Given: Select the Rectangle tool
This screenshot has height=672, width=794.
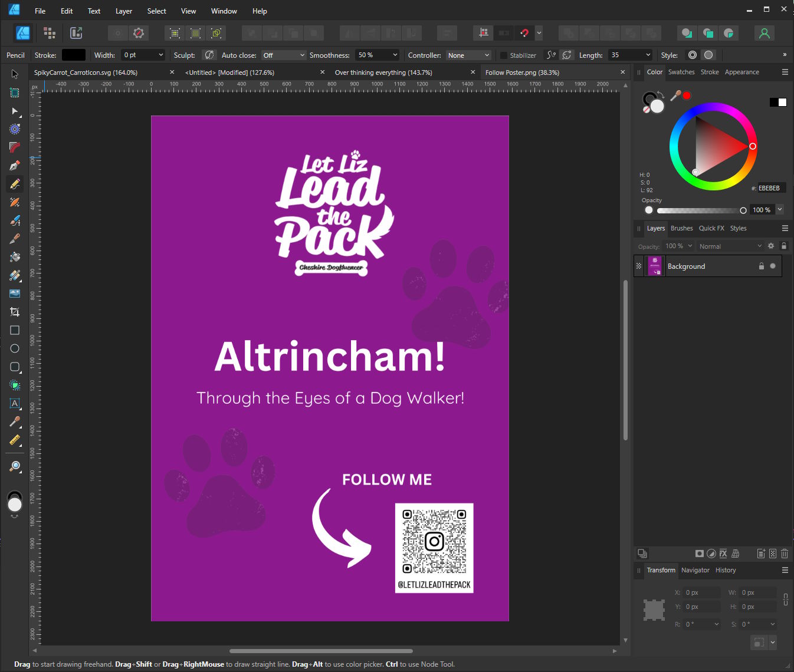Looking at the screenshot, I should point(15,330).
